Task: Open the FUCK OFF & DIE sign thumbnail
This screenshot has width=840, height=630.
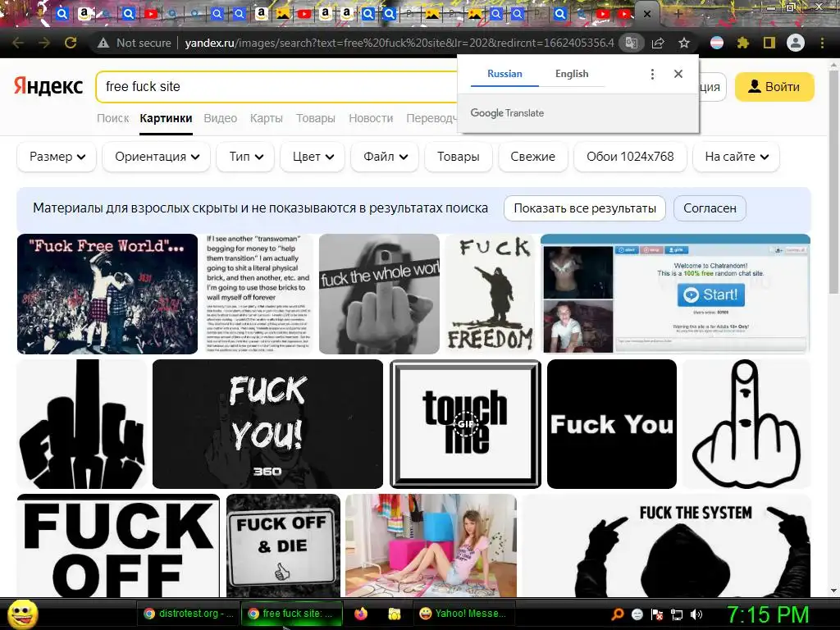Action: (x=283, y=546)
